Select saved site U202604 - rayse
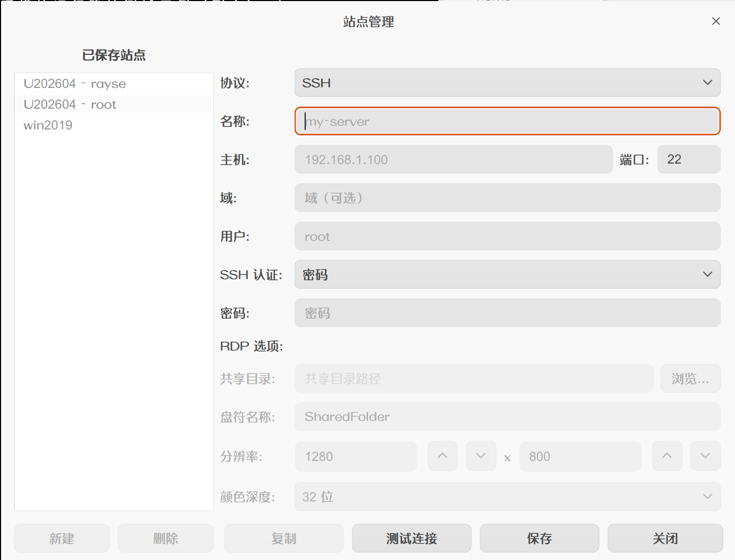 coord(114,84)
